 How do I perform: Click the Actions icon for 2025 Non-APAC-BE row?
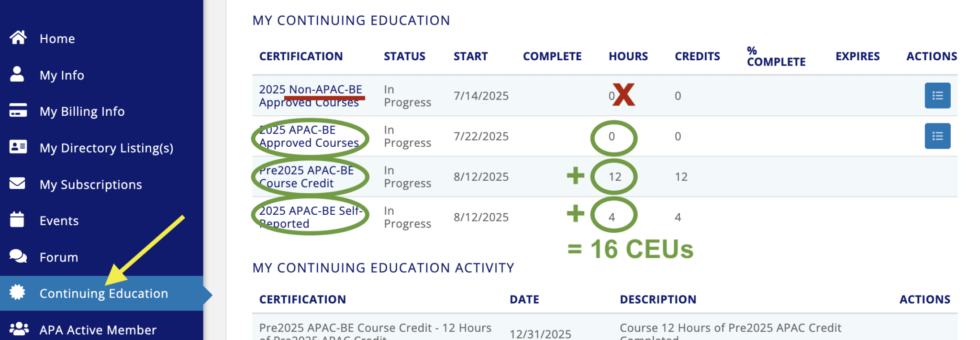pos(937,95)
